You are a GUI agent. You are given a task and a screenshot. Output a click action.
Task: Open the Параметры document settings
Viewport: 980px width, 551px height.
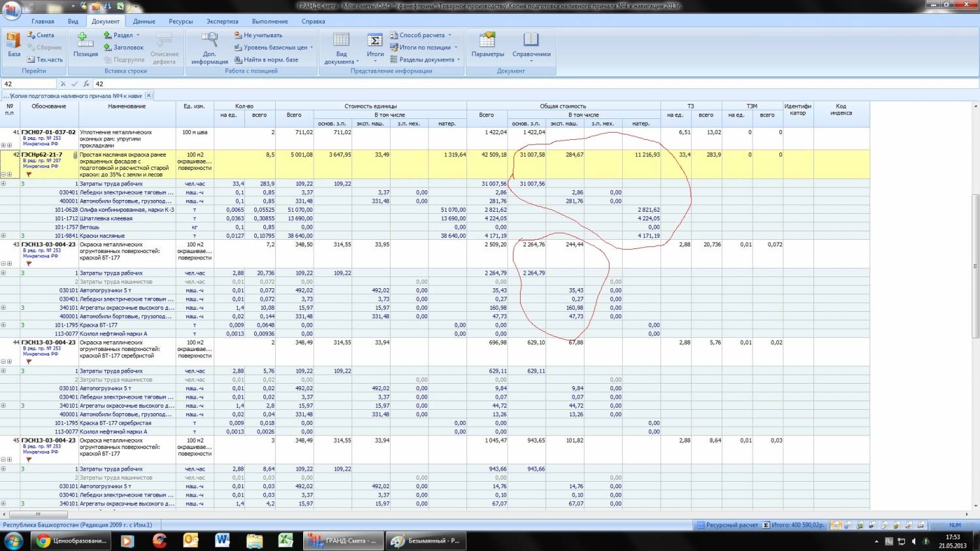(x=487, y=44)
